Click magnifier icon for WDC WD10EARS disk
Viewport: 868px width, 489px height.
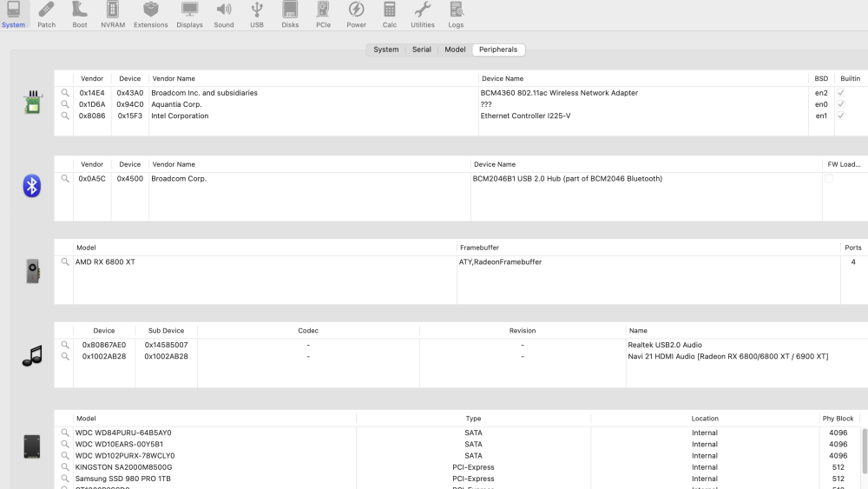[x=65, y=444]
